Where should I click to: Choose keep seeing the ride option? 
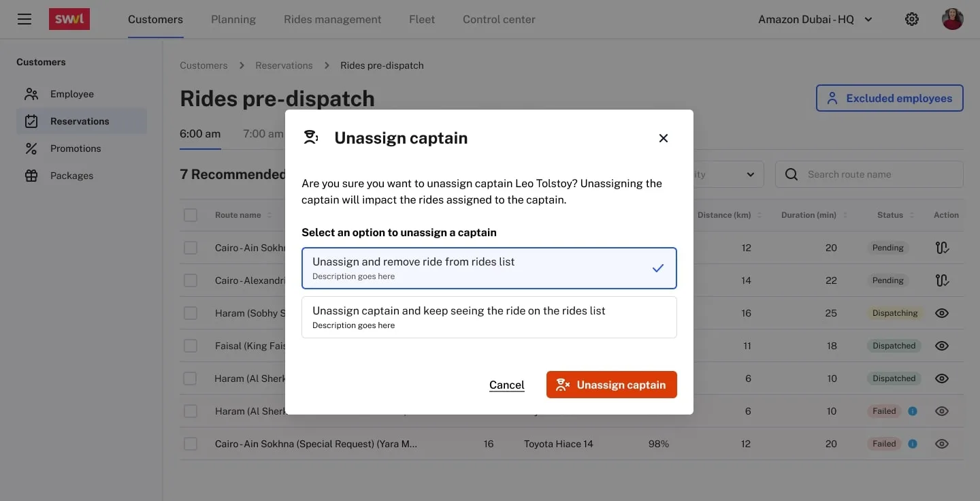489,317
